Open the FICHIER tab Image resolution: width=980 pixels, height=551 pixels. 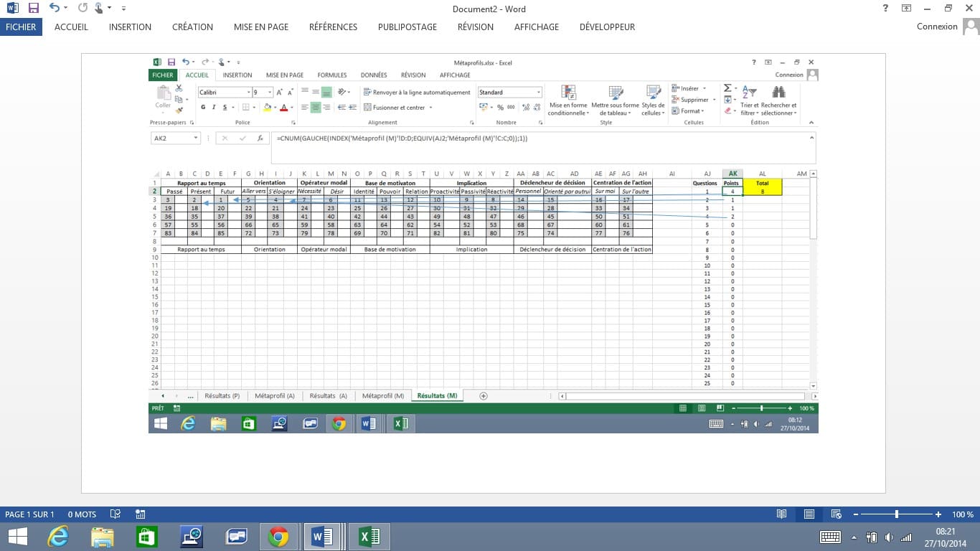point(22,27)
